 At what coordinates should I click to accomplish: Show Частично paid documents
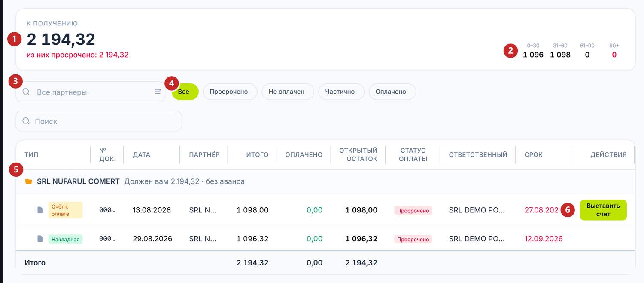click(x=341, y=92)
